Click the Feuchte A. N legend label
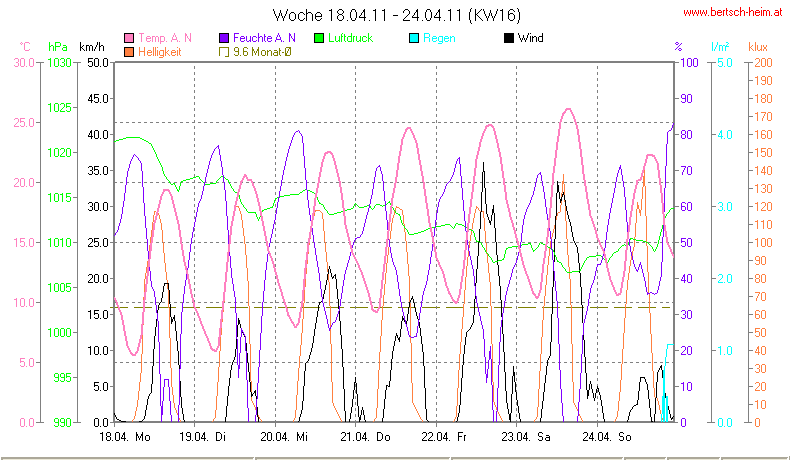 tap(264, 38)
